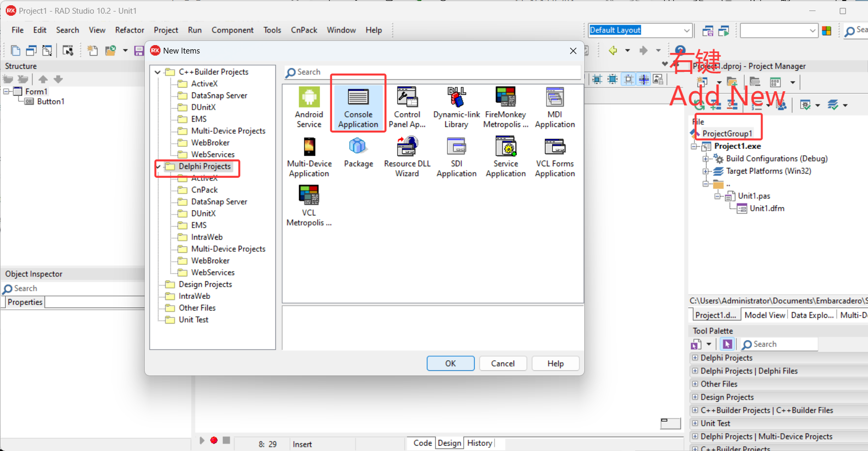The image size is (868, 451).
Task: Move Structure item down with arrow
Action: tap(58, 79)
